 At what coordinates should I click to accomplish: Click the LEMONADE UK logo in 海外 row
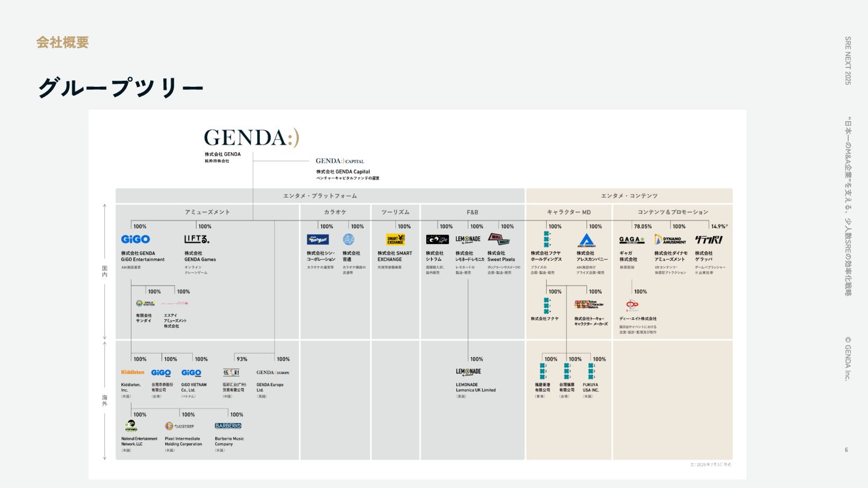tap(468, 372)
